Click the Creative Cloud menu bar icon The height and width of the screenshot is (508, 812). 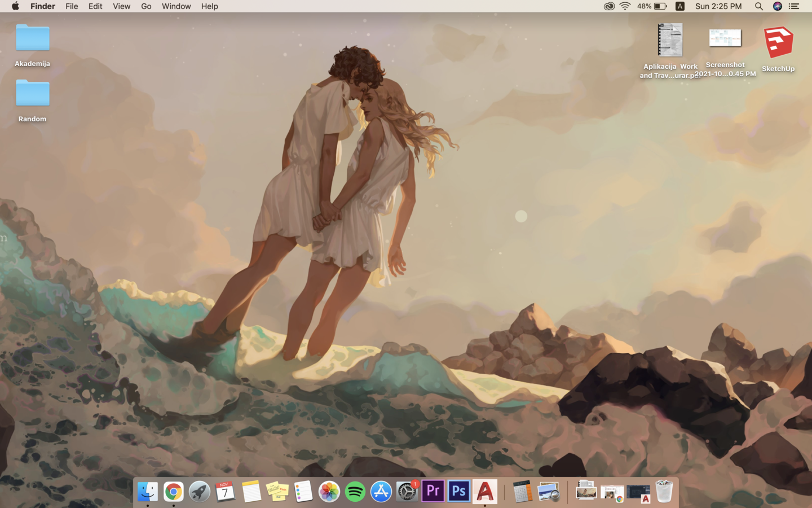[609, 6]
